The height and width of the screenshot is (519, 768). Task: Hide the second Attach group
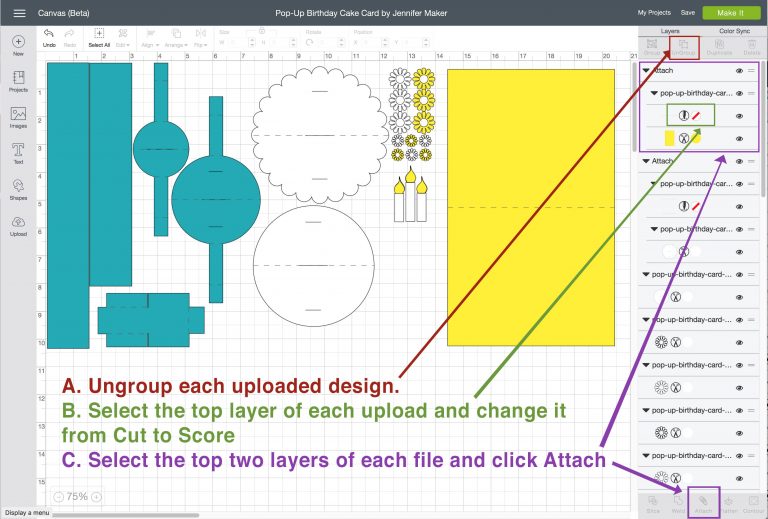pos(739,161)
